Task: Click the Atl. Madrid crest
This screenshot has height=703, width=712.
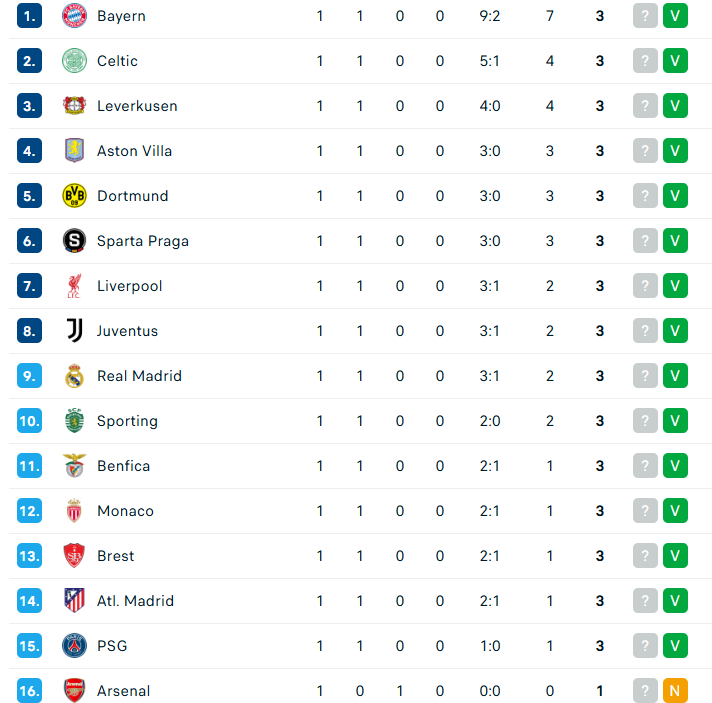Action: click(74, 601)
